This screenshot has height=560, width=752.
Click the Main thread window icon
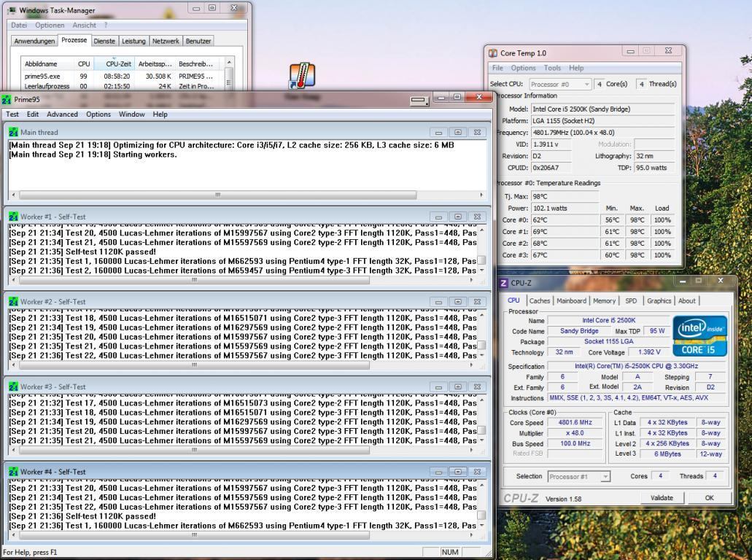point(13,132)
